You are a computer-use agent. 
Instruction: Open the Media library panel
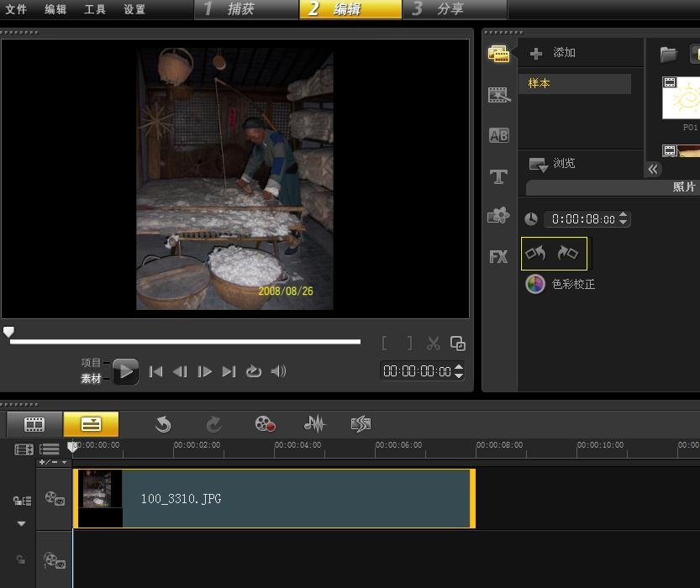[x=498, y=53]
